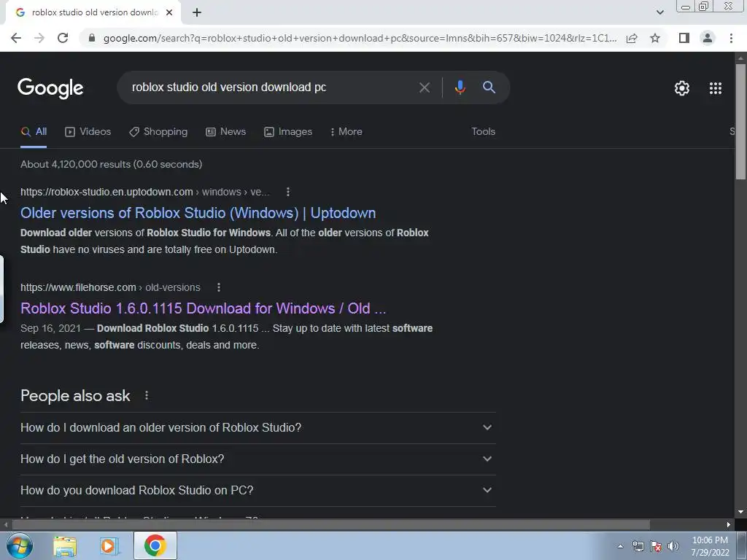The height and width of the screenshot is (560, 747).
Task: Click the Chrome taskbar button
Action: (155, 545)
